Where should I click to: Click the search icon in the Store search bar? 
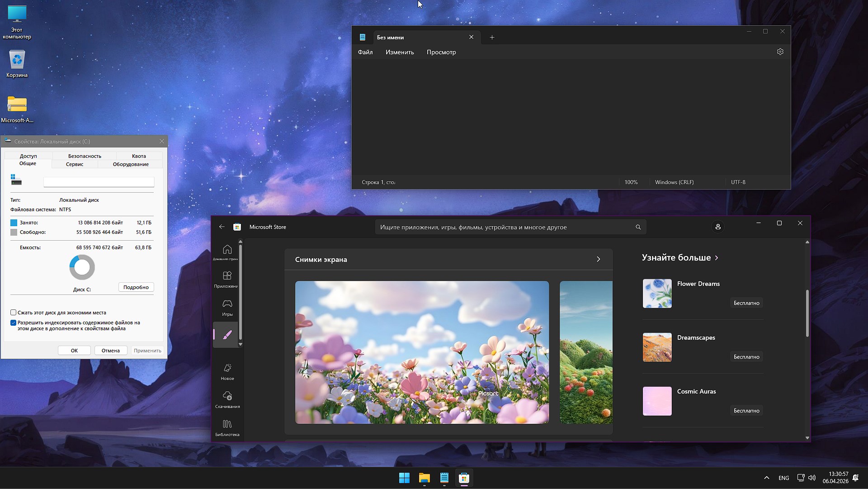(638, 227)
